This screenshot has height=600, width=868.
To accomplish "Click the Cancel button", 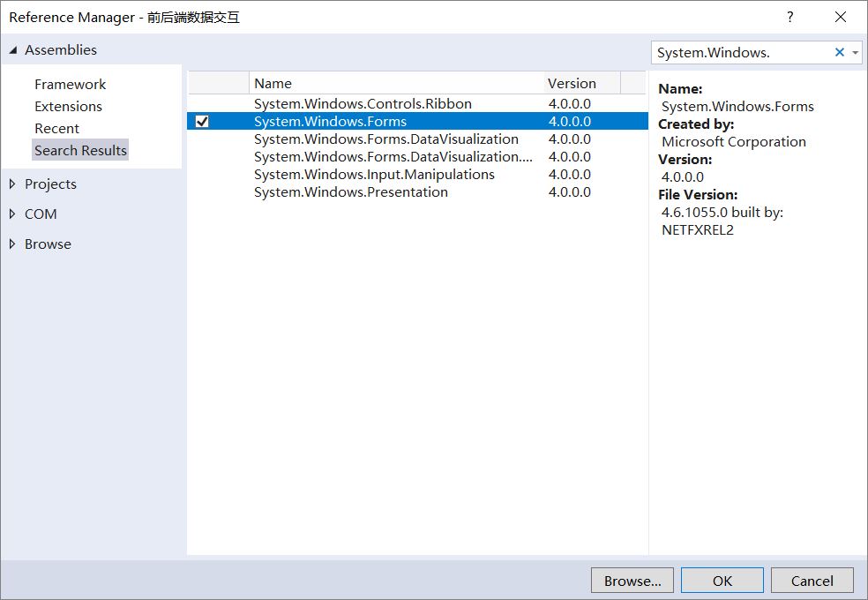I will 812,581.
